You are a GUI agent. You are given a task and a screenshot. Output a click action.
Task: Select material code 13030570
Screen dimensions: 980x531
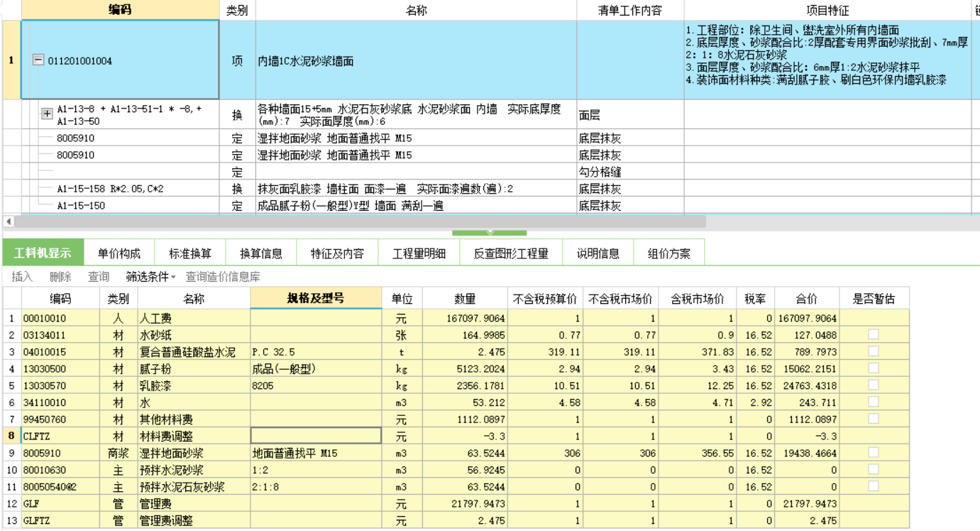click(60, 385)
